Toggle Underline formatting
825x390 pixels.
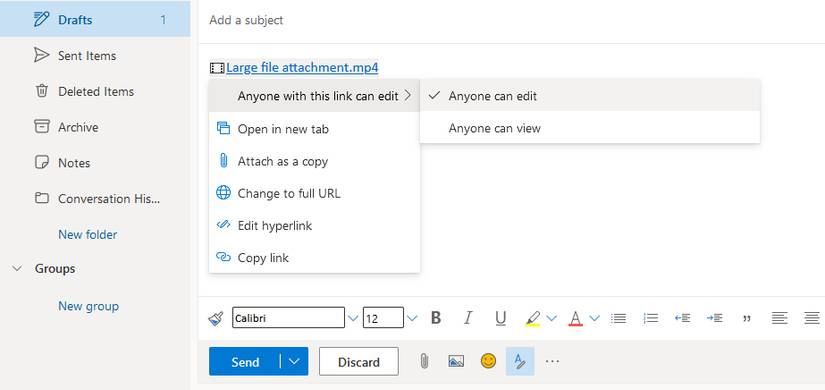click(500, 318)
